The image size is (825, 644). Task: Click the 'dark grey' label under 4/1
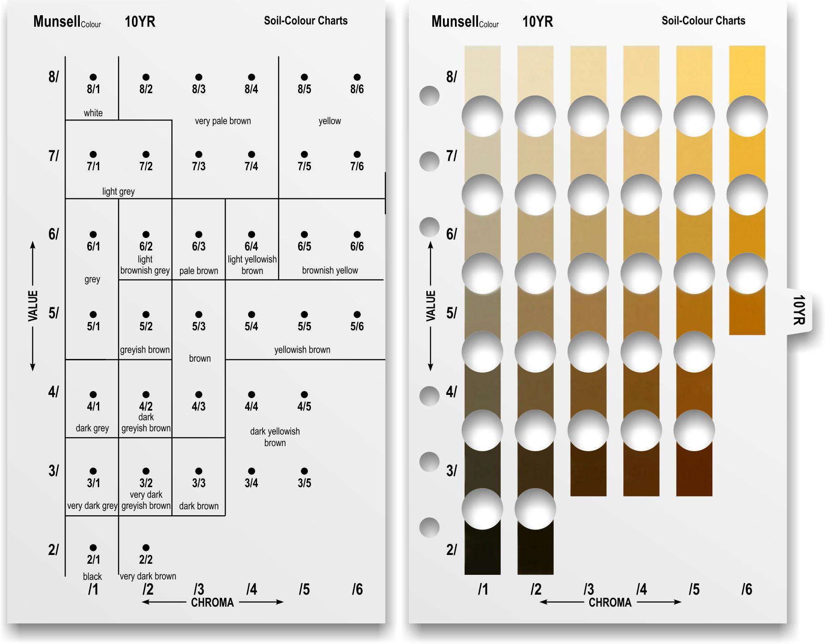pos(92,428)
